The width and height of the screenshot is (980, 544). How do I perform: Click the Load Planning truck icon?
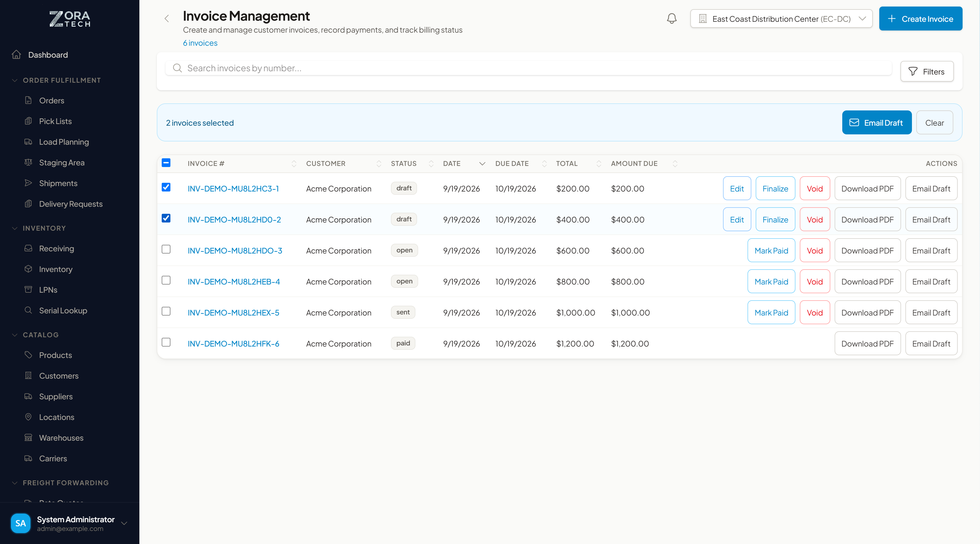tap(28, 141)
